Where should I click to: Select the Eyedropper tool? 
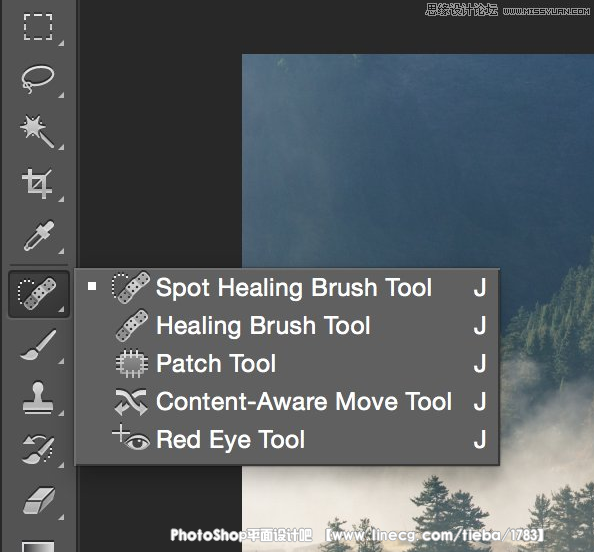pos(38,236)
